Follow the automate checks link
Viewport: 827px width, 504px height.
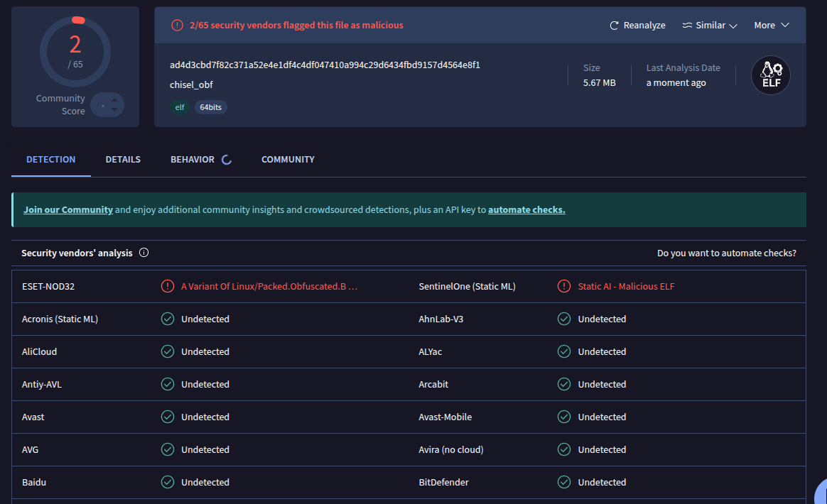point(526,210)
